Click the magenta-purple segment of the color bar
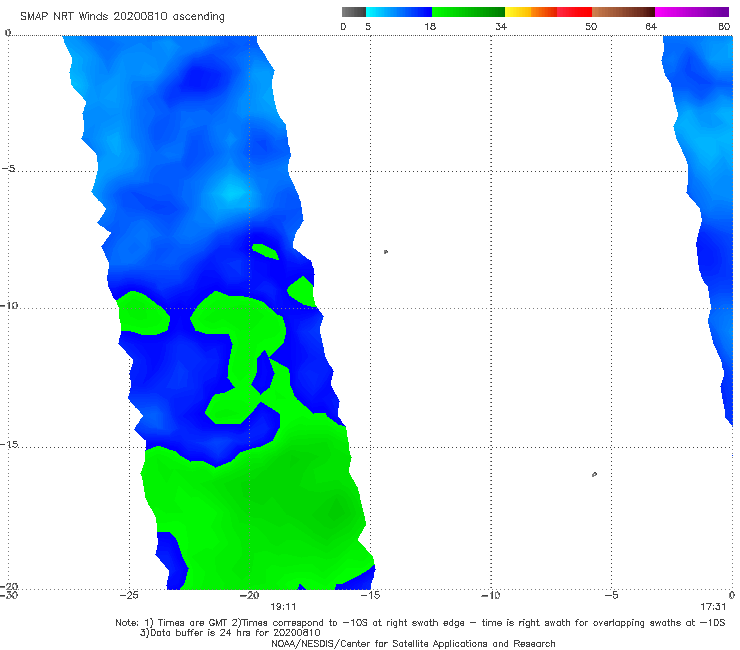This screenshot has width=740, height=650. tap(692, 12)
